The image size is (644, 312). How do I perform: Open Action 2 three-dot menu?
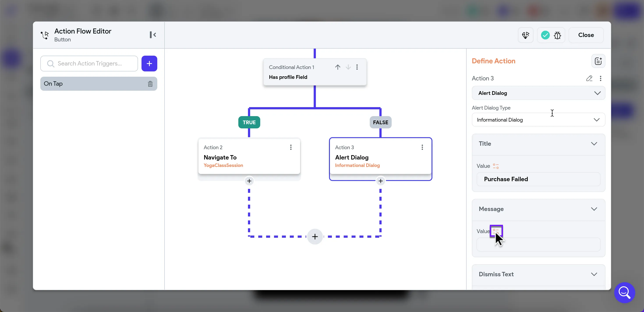(x=291, y=147)
